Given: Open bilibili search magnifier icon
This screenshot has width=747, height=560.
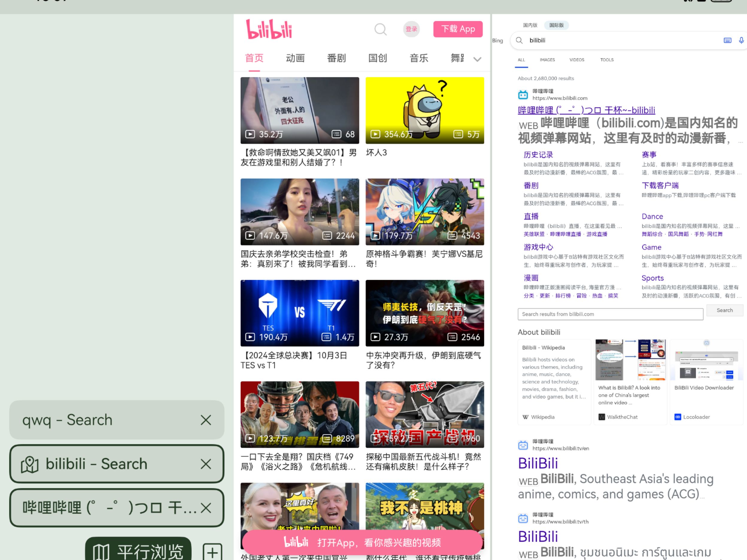Looking at the screenshot, I should tap(381, 29).
